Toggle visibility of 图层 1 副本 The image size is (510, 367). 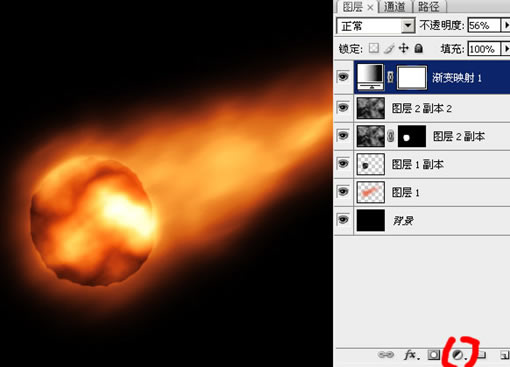pos(343,164)
